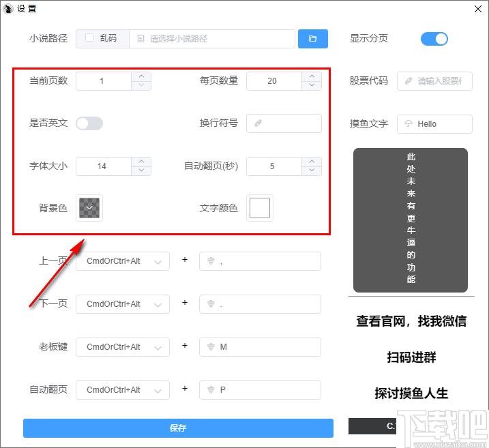
Task: Open the 背景色 color picker
Action: click(89, 208)
